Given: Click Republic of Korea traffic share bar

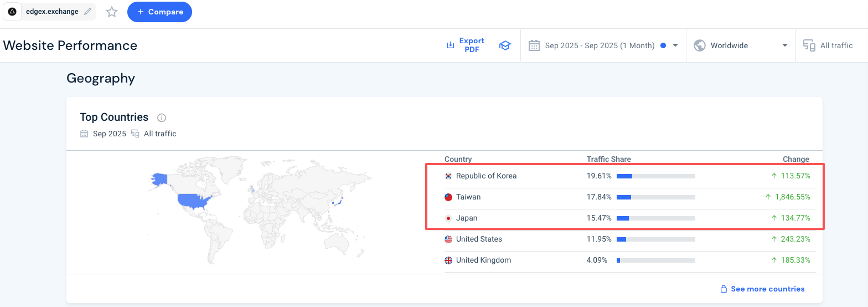Looking at the screenshot, I should pyautogui.click(x=655, y=176).
